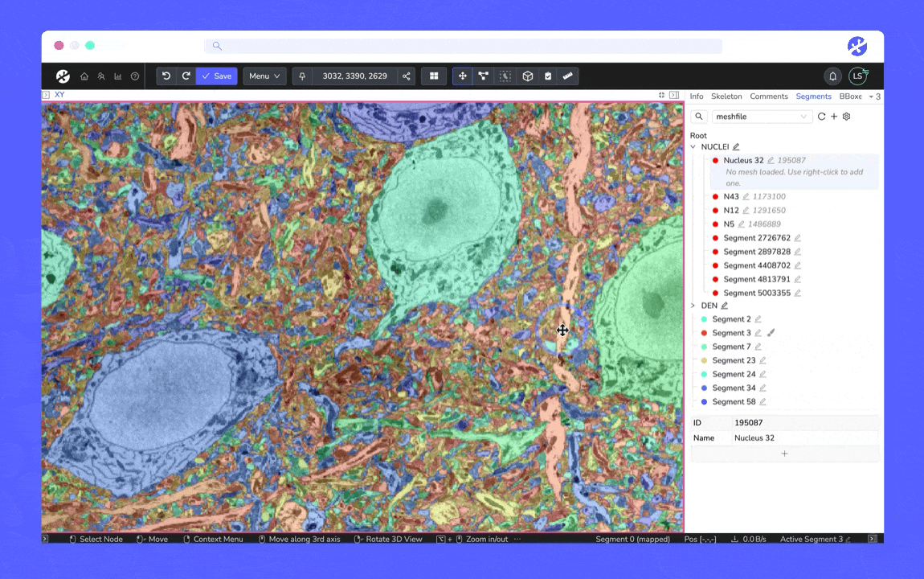Save the annotation
This screenshot has width=924, height=579.
pos(216,76)
